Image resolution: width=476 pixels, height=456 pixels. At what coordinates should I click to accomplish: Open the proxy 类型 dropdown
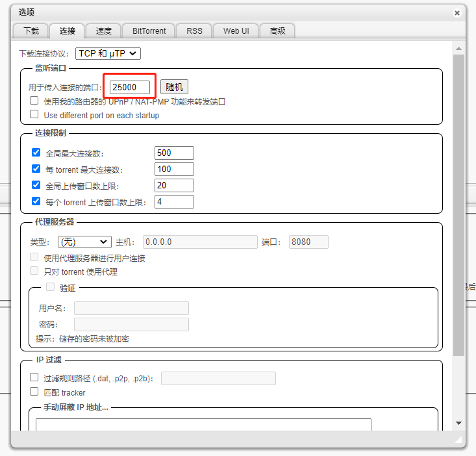pos(84,242)
